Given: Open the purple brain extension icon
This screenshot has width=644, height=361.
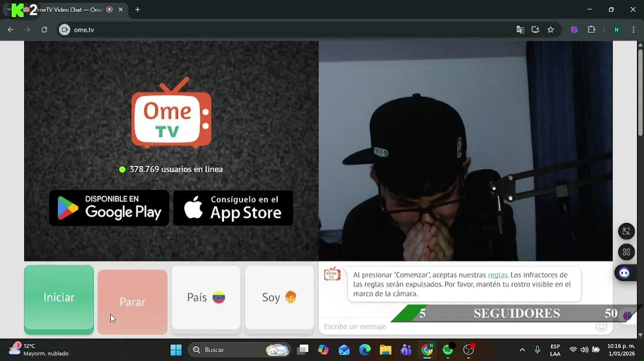Looking at the screenshot, I should (574, 30).
